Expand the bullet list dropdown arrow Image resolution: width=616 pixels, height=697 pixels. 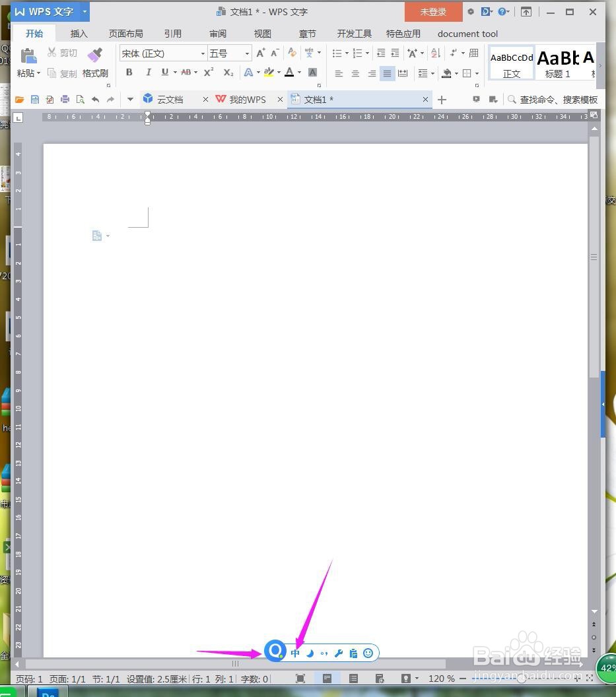347,53
